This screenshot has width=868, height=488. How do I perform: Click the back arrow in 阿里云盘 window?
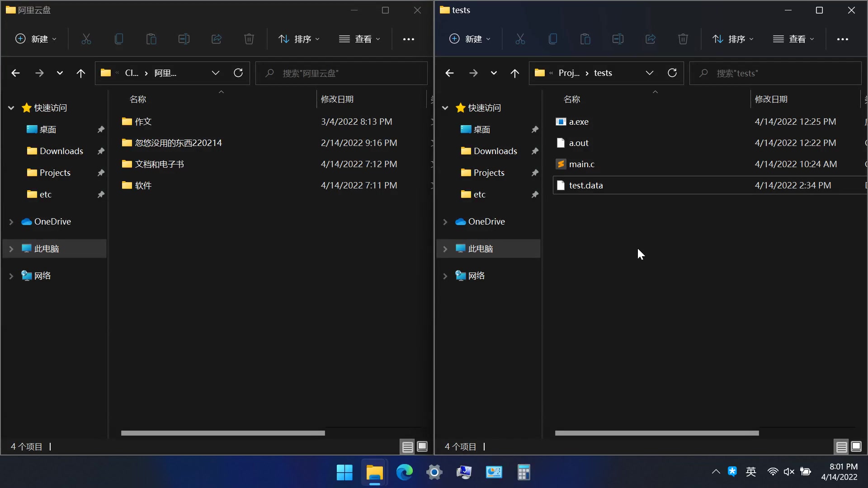click(x=15, y=73)
